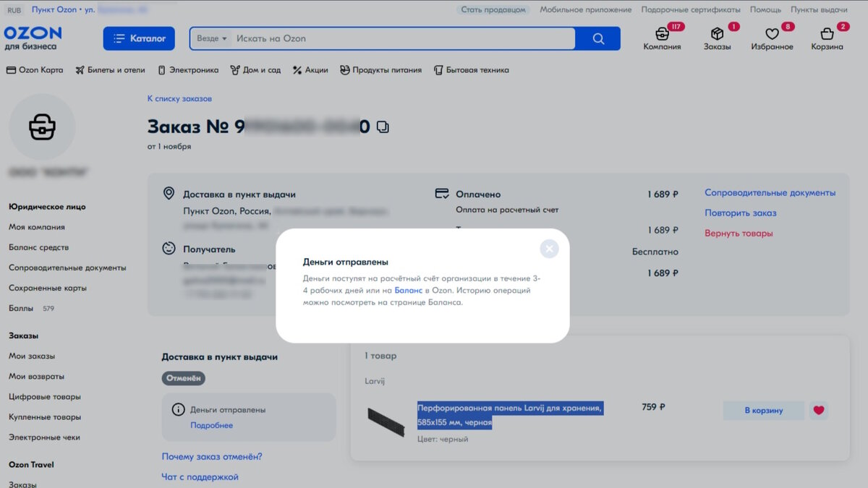Open 'Электронные чеки' in sidebar
Viewport: 868px width, 488px height.
pyautogui.click(x=44, y=437)
